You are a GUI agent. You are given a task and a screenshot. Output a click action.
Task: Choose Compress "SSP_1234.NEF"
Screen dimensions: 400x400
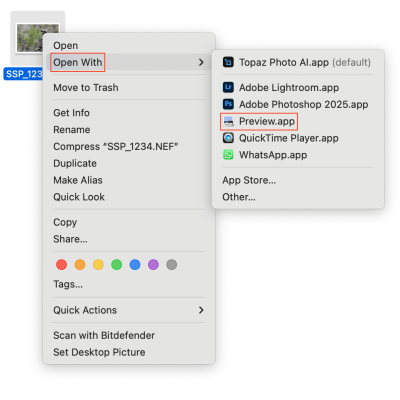point(116,146)
